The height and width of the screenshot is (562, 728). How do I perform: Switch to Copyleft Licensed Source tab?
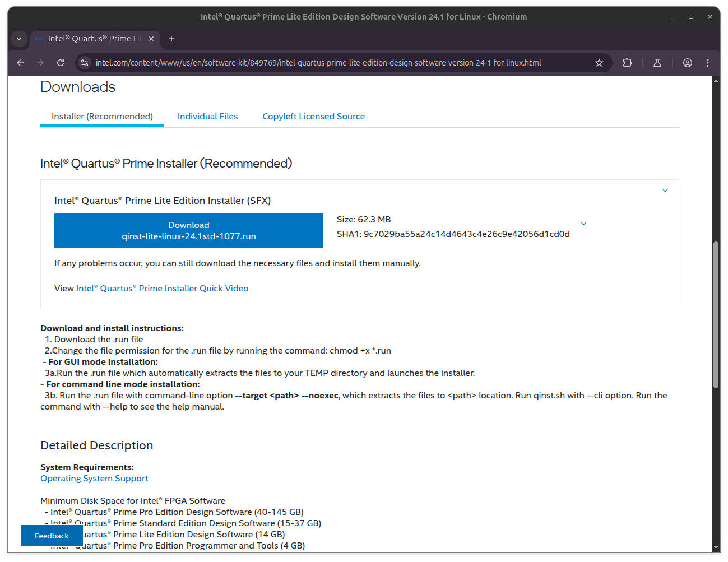pyautogui.click(x=313, y=117)
